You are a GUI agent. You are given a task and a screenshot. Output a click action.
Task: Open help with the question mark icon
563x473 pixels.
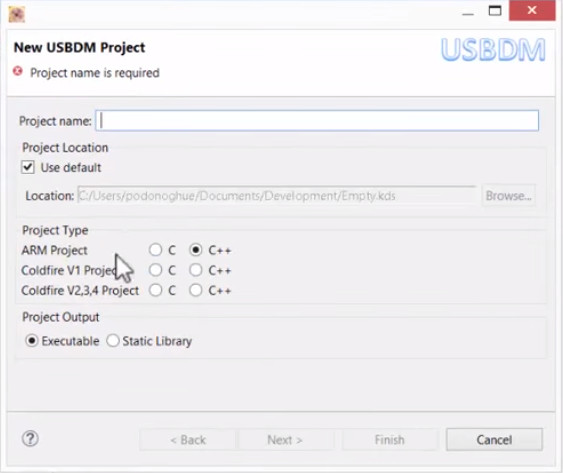tap(30, 439)
